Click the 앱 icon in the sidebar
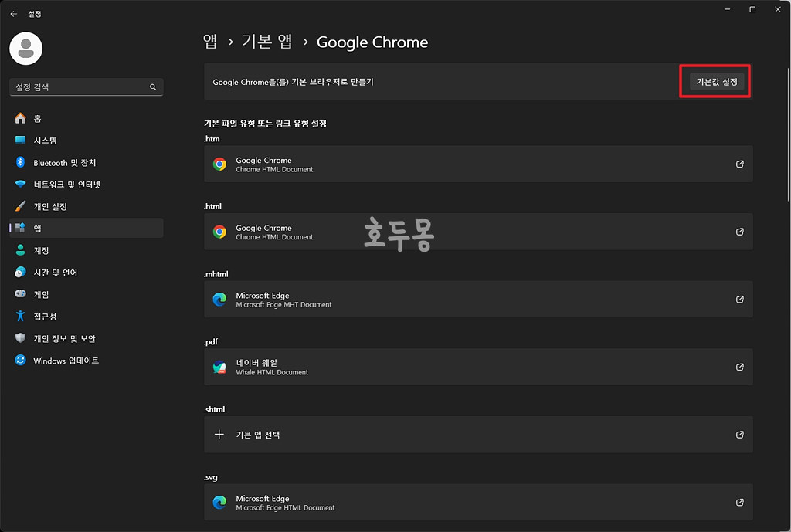Viewport: 791px width, 532px height. tap(20, 228)
